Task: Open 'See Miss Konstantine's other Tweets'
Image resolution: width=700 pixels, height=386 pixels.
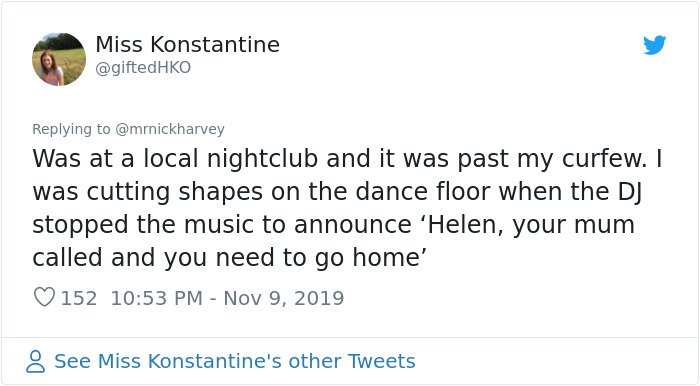Action: pos(235,361)
